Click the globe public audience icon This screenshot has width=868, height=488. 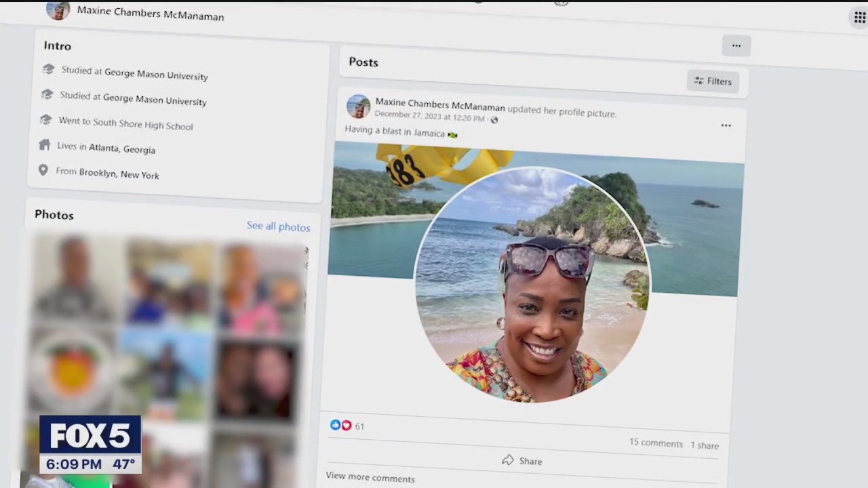pos(494,120)
